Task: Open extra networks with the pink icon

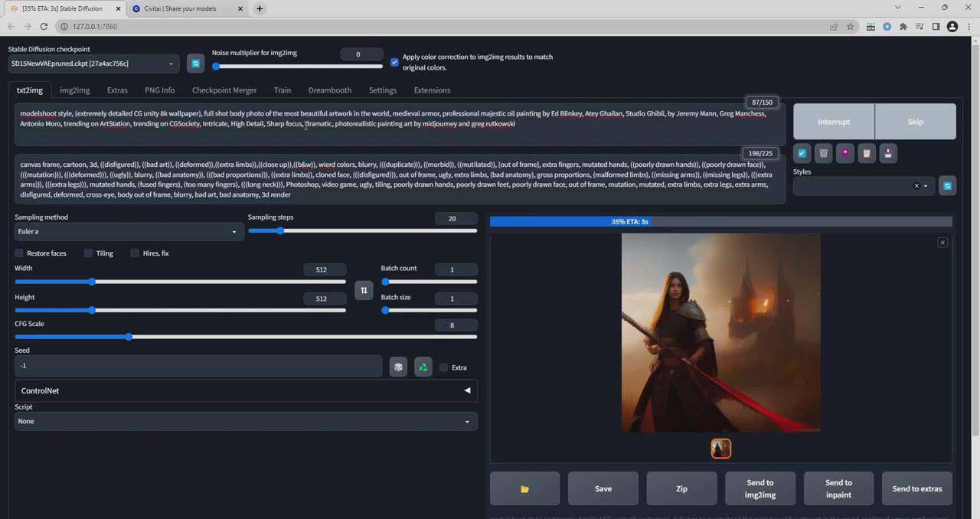Action: (845, 153)
